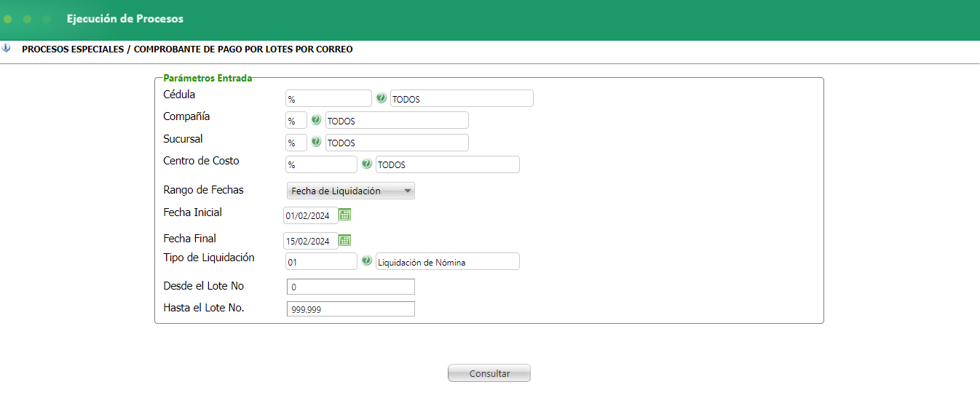Click the Cédula code input field
The image size is (980, 398).
[328, 99]
